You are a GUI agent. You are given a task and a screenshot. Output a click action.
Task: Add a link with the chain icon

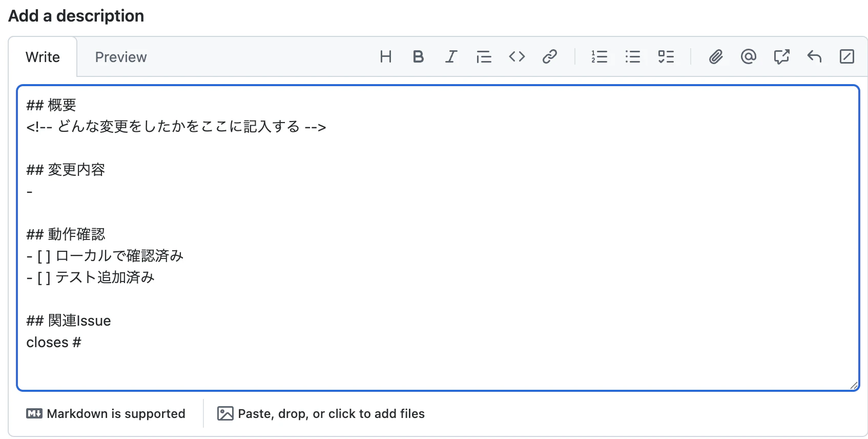click(550, 56)
